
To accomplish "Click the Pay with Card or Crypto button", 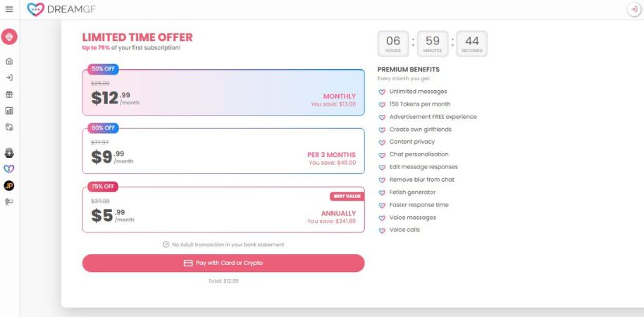I will pyautogui.click(x=223, y=263).
